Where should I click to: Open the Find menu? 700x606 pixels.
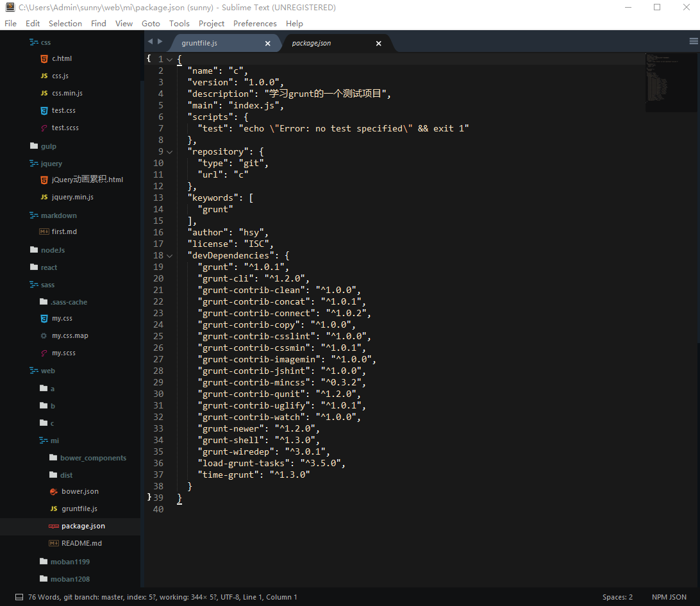[98, 23]
